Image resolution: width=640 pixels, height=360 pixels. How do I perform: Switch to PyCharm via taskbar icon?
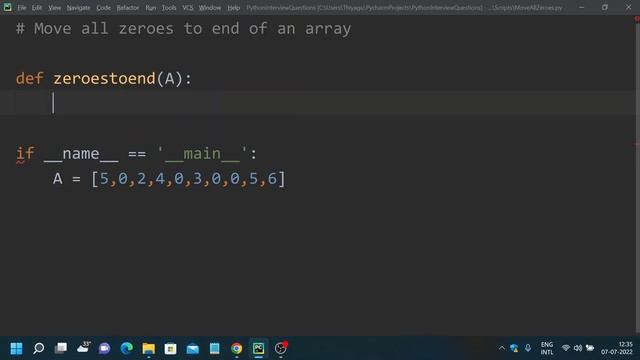(258, 348)
